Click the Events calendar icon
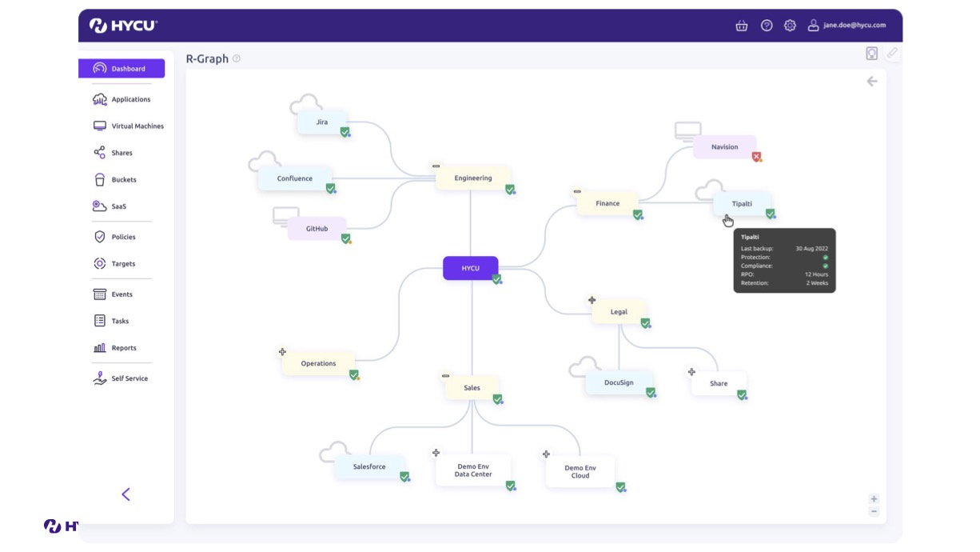 pyautogui.click(x=100, y=294)
